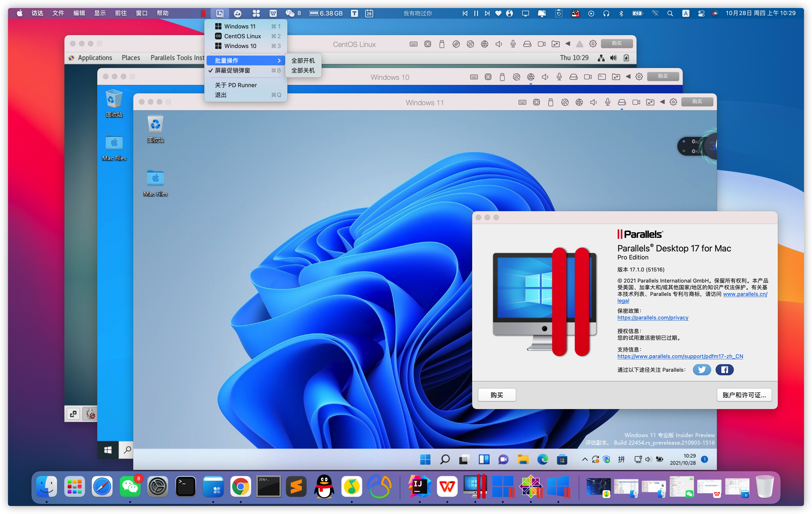The image size is (812, 514).
Task: Click the PD Runner menu bar icon
Action: pyautogui.click(x=219, y=13)
